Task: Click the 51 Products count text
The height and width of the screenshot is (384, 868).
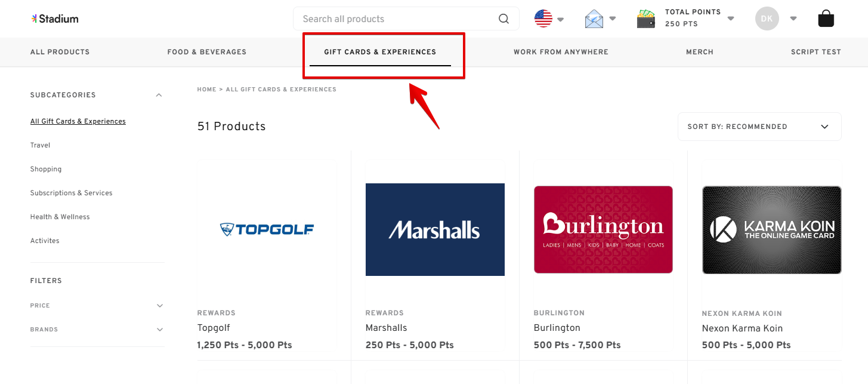Action: pos(231,127)
